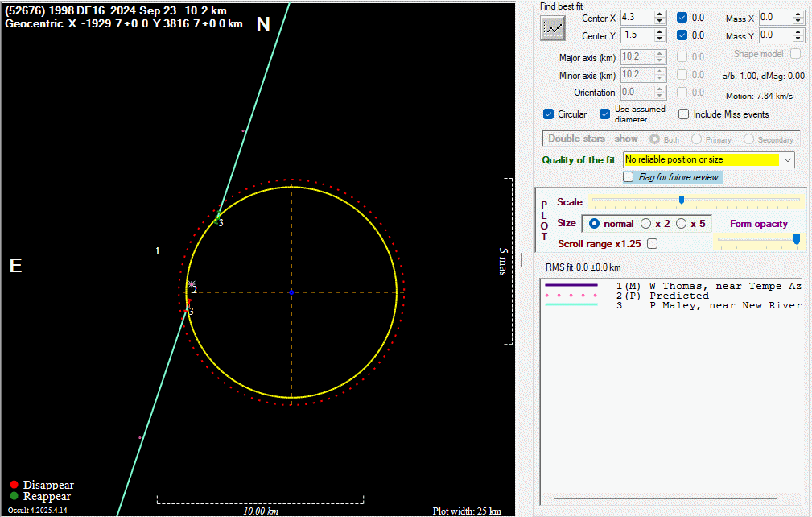Select the 2 (P) Predicted entry
Viewport: 812px width, 517px height.
672,296
